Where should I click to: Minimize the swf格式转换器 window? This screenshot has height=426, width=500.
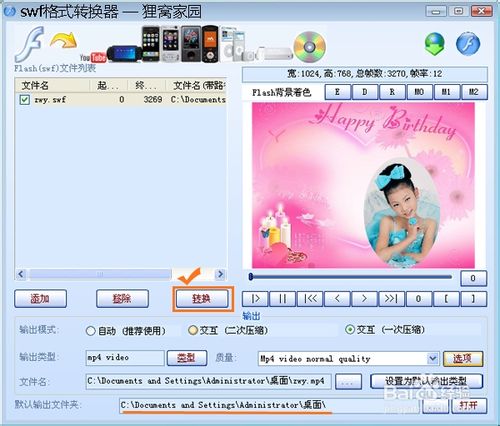pos(436,11)
